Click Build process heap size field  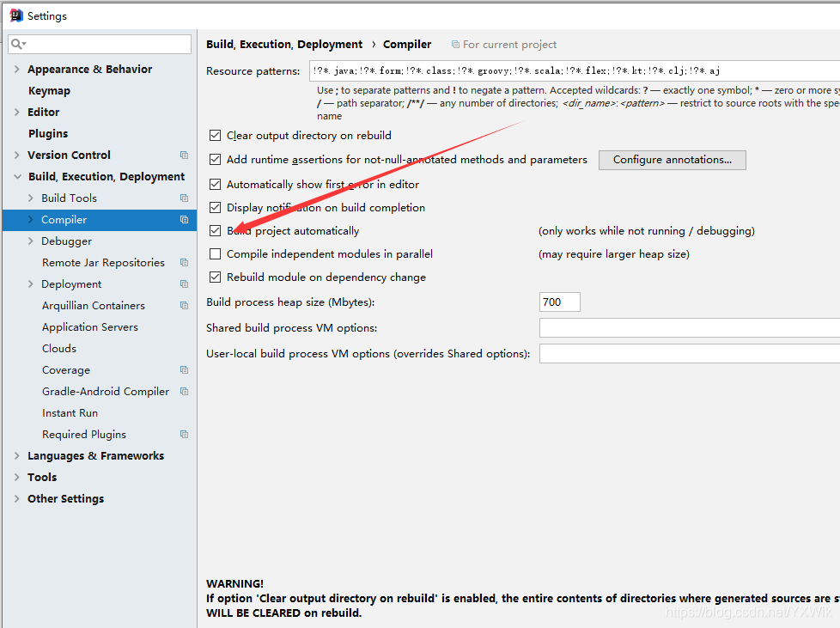559,302
